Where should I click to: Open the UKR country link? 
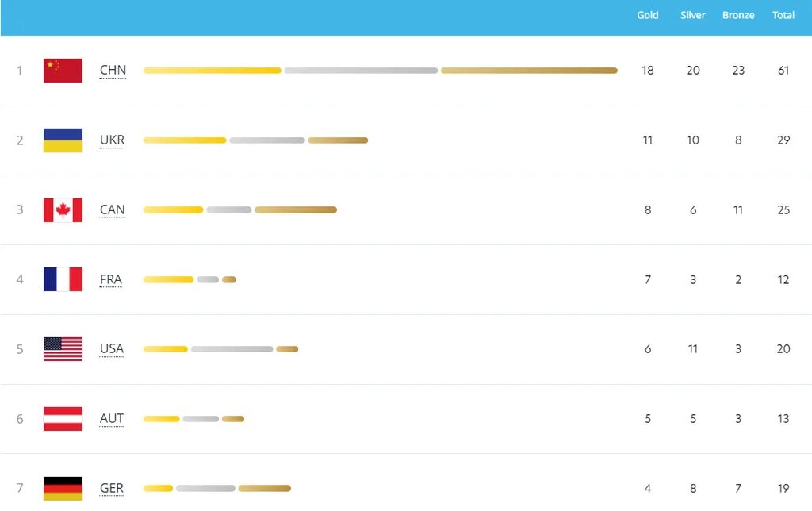tap(112, 140)
